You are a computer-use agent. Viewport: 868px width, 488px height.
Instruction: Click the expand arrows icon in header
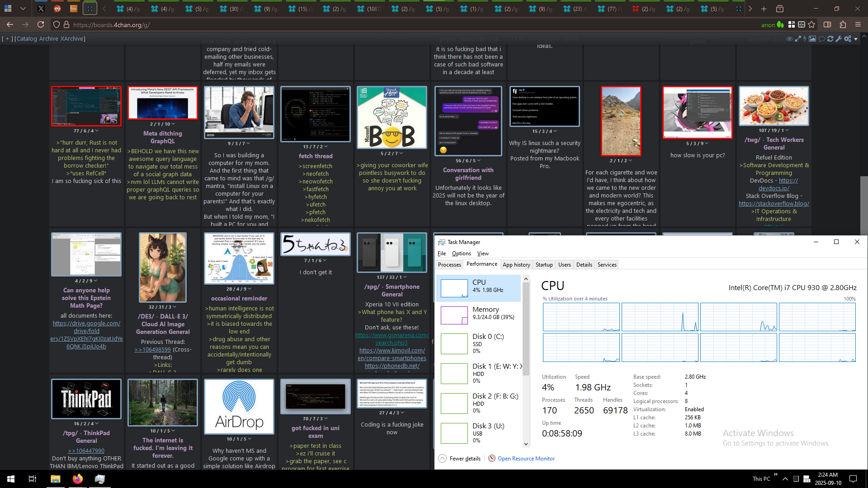tap(798, 39)
